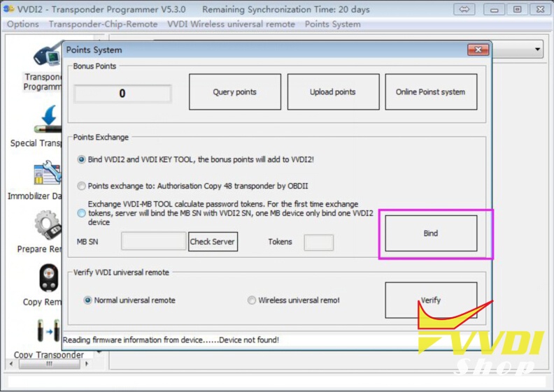Open the dropdown in the main window
This screenshot has height=392, width=554.
pos(537,50)
